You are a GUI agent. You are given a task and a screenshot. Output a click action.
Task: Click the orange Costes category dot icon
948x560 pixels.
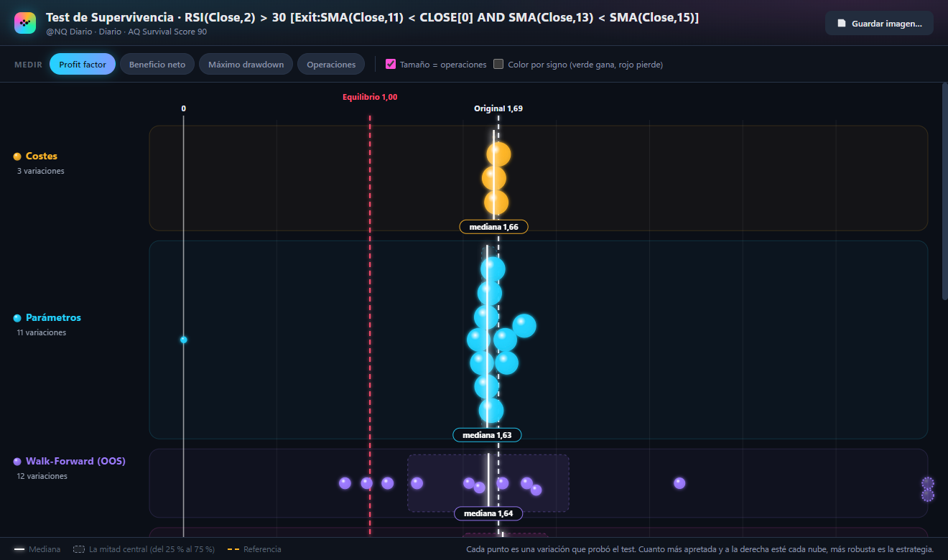pos(17,156)
